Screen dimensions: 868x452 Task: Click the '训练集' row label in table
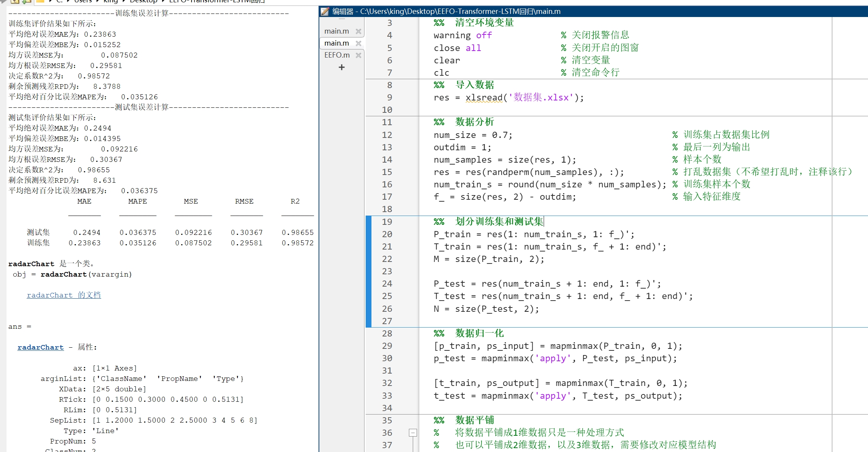coord(38,243)
